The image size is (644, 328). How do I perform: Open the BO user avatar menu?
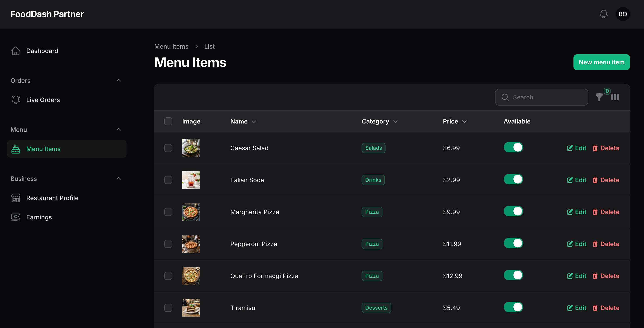623,14
